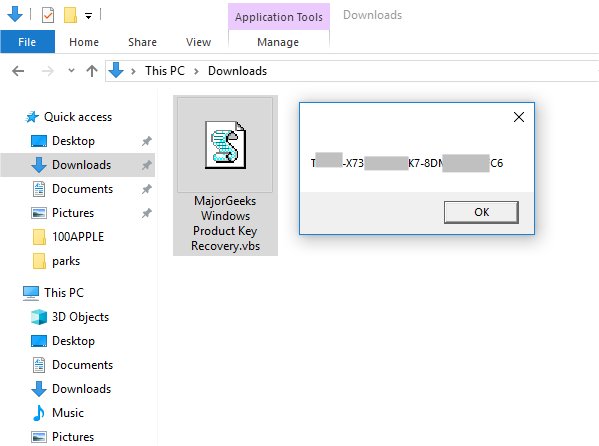Open the View ribbon tab
The width and height of the screenshot is (599, 446).
coord(198,42)
